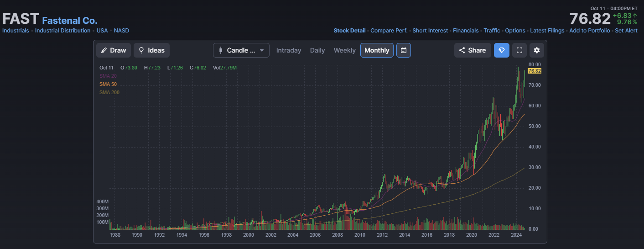Screen dimensions: 644x249
Task: Share the chart
Action: 473,50
